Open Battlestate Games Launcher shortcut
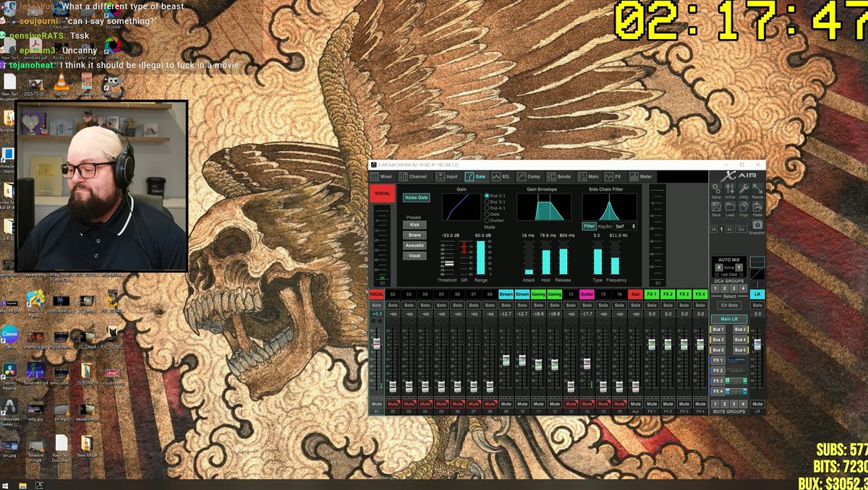The width and height of the screenshot is (868, 490). pyautogui.click(x=9, y=413)
